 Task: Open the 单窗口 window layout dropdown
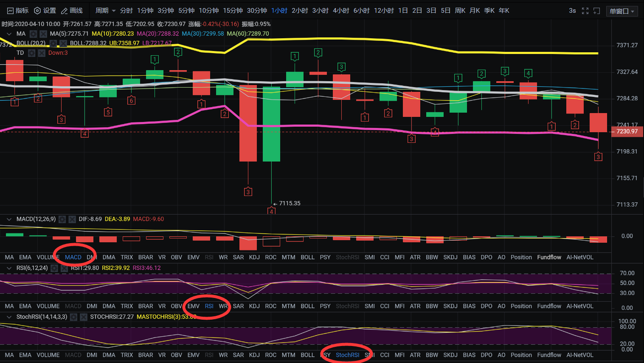click(x=622, y=11)
